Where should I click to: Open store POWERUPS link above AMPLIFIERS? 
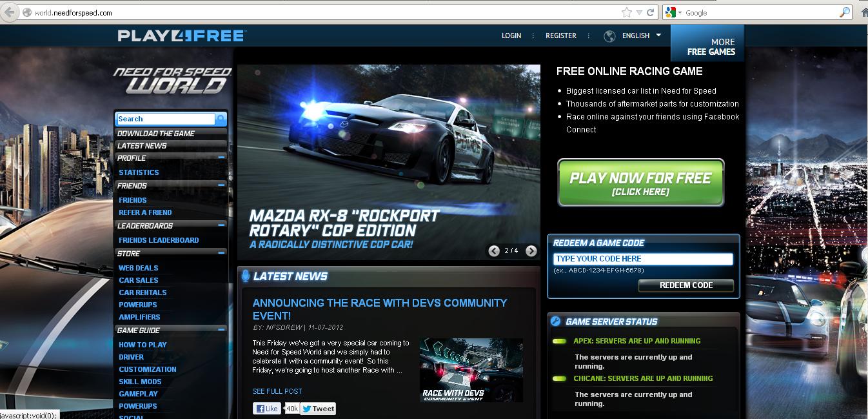[137, 305]
